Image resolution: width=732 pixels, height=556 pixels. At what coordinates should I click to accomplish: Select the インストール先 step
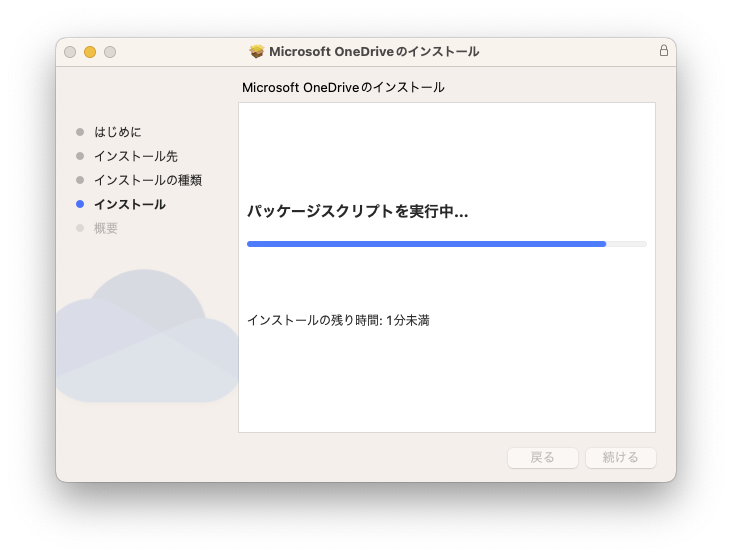(136, 156)
